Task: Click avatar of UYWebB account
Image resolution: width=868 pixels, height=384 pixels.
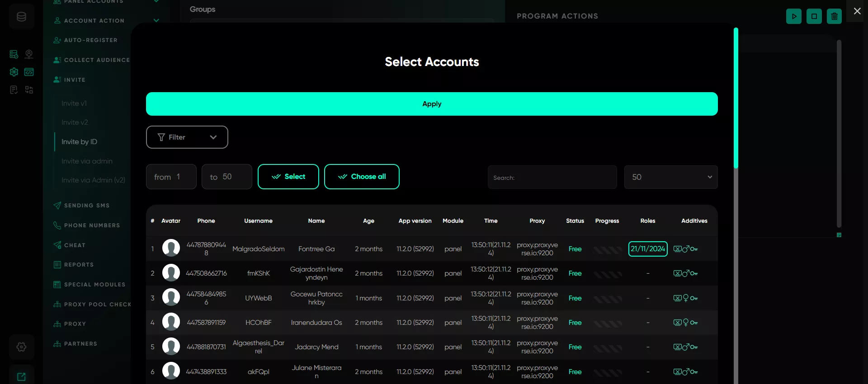Action: coord(171,297)
